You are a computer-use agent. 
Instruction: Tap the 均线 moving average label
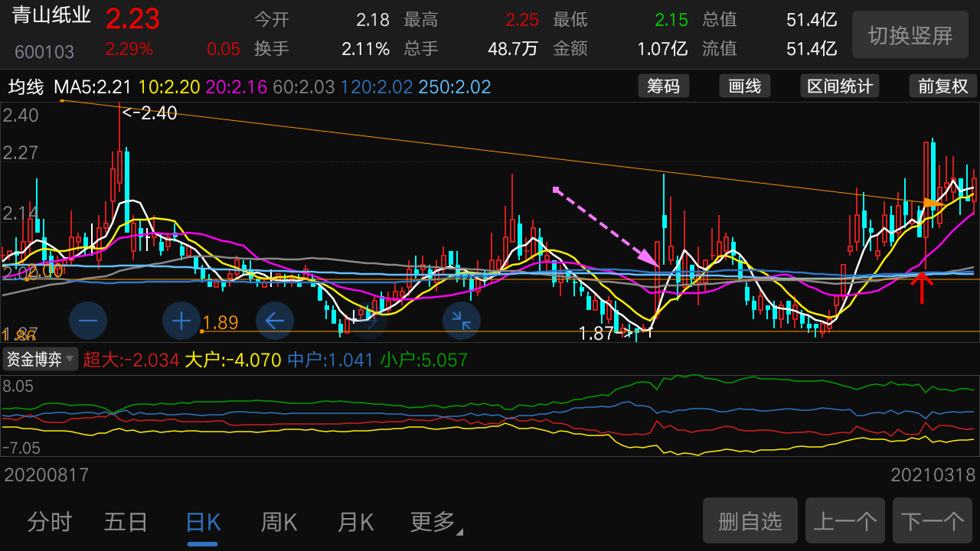[x=26, y=87]
